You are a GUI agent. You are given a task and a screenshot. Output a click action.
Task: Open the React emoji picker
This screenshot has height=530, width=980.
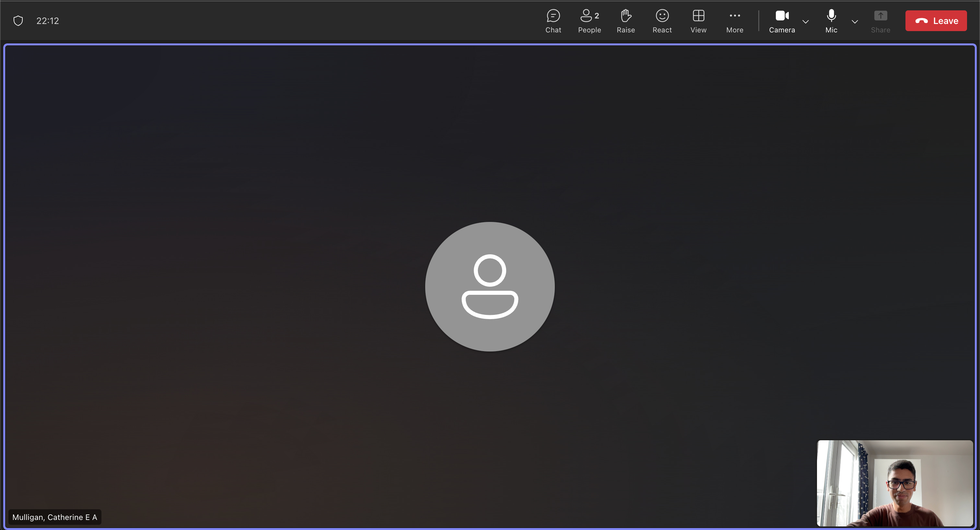[x=662, y=21]
